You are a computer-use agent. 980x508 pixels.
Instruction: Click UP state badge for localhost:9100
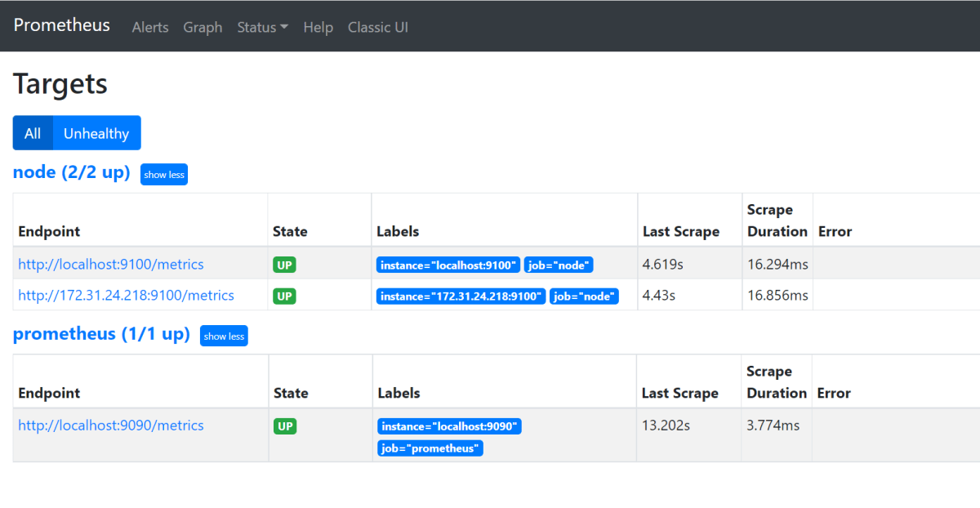pos(284,265)
